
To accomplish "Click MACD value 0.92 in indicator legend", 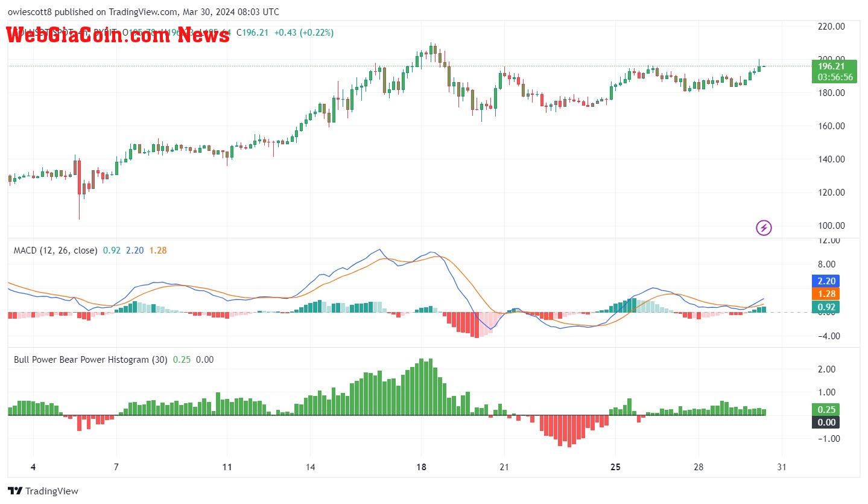I will [112, 250].
